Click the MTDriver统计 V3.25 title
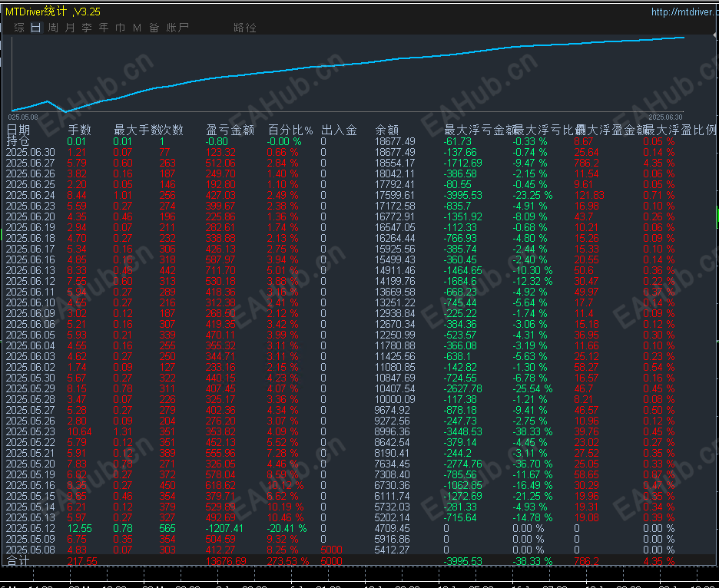 pyautogui.click(x=53, y=12)
